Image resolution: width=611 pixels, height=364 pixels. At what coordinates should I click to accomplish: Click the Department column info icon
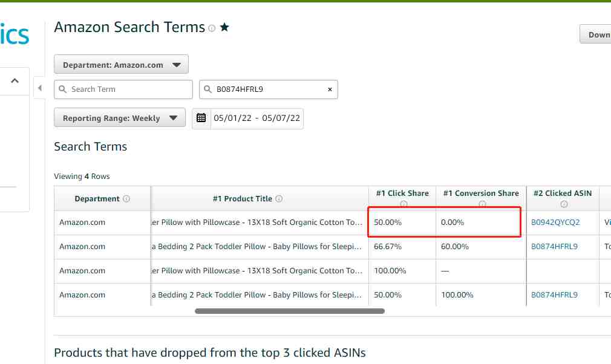126,199
